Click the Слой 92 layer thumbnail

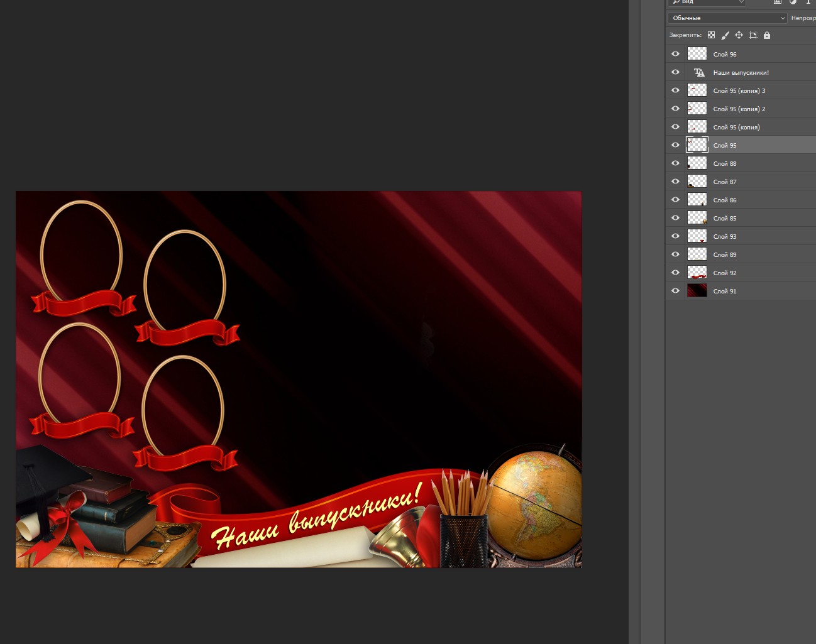coord(697,273)
